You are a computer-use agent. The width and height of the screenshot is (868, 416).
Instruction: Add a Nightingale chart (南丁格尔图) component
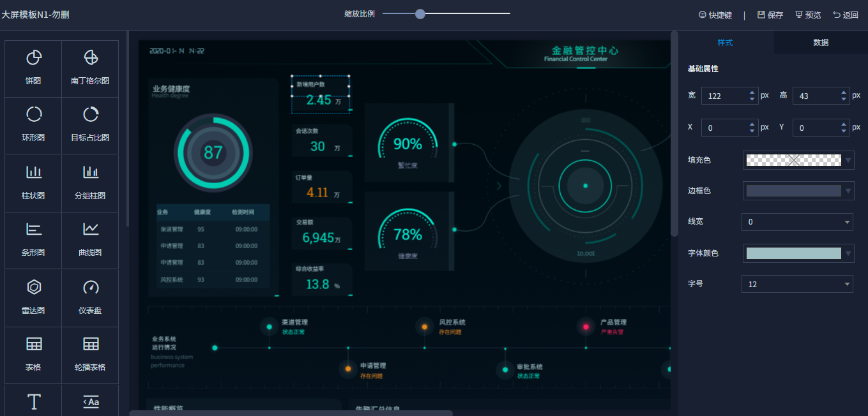[x=90, y=67]
